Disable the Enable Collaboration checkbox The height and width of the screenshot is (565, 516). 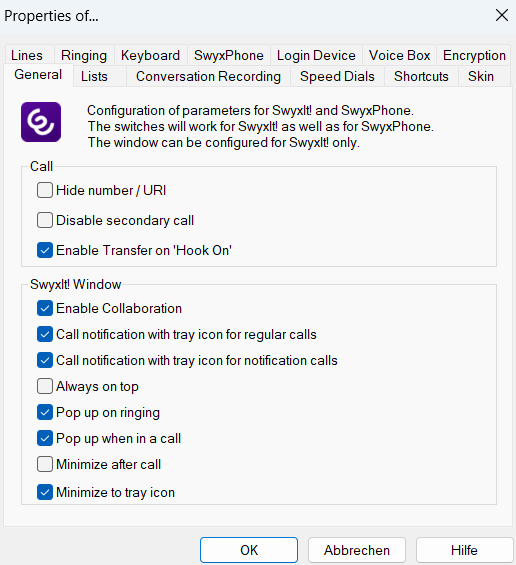click(45, 308)
